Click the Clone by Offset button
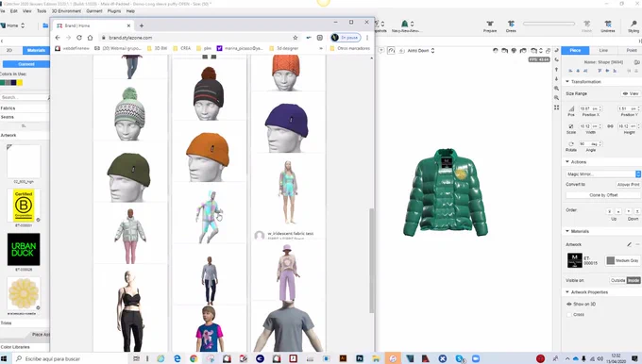The height and width of the screenshot is (364, 642). 603,195
